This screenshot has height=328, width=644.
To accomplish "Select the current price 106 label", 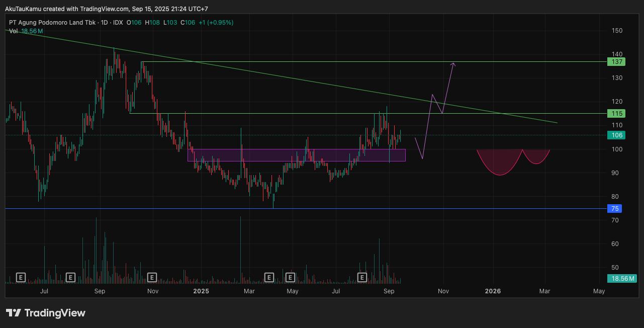I will (x=616, y=135).
